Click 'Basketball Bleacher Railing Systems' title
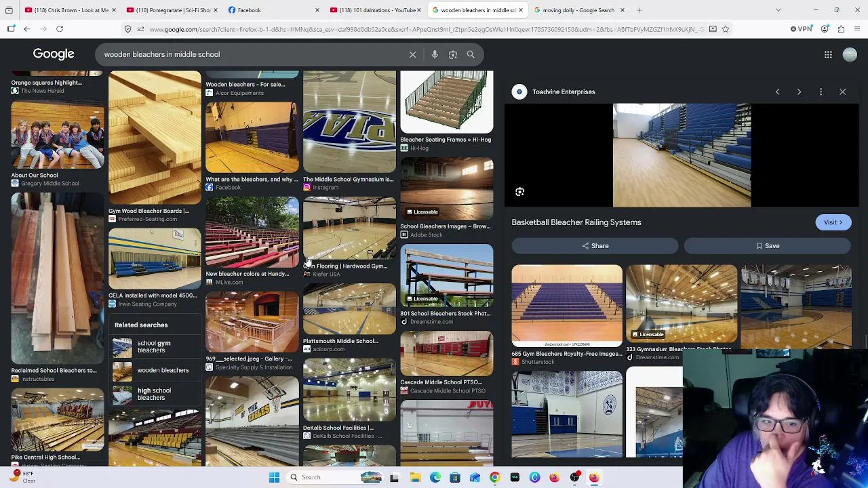This screenshot has height=488, width=868. point(576,222)
